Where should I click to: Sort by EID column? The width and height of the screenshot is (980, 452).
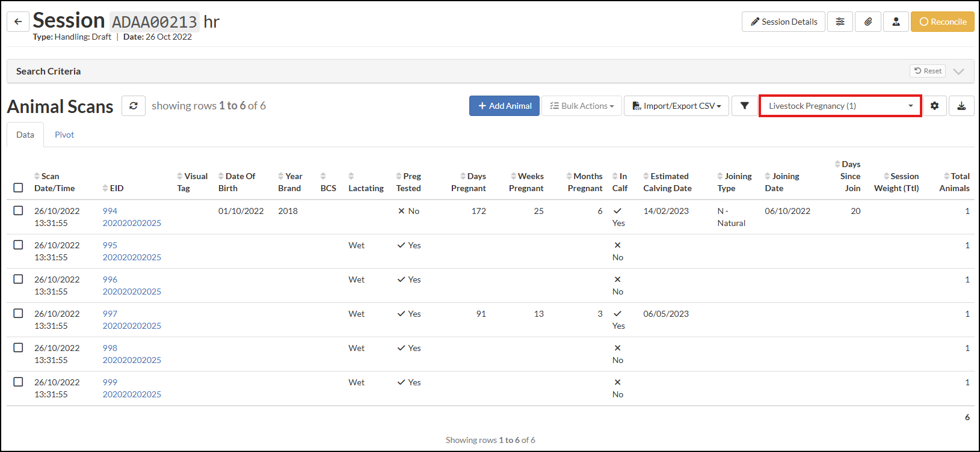click(113, 188)
